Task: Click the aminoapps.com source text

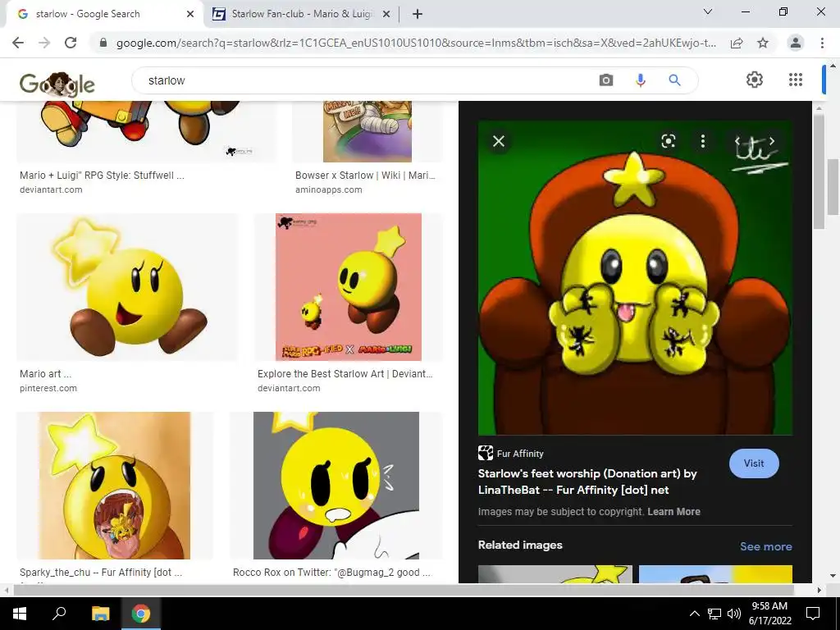Action: pyautogui.click(x=328, y=189)
